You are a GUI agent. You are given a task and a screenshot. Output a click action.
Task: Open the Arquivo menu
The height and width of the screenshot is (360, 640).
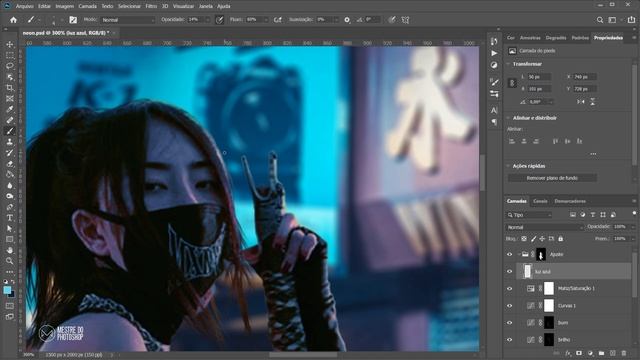click(24, 6)
